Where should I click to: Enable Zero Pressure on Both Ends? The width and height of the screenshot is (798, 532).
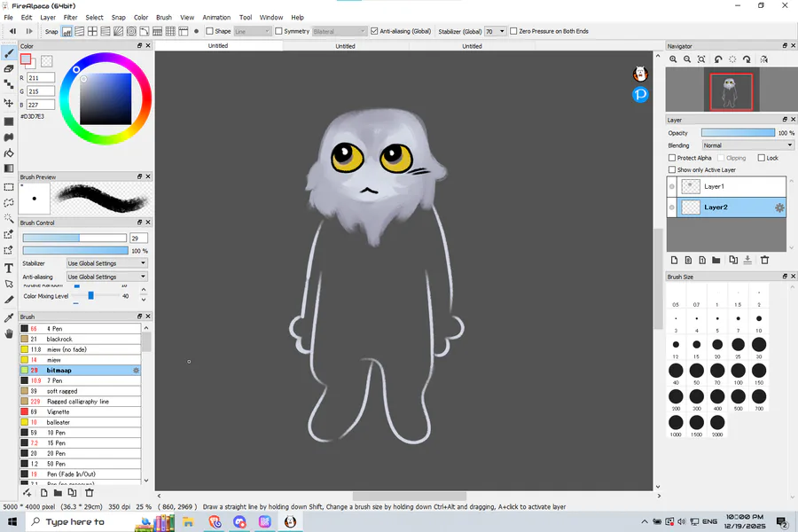click(513, 31)
